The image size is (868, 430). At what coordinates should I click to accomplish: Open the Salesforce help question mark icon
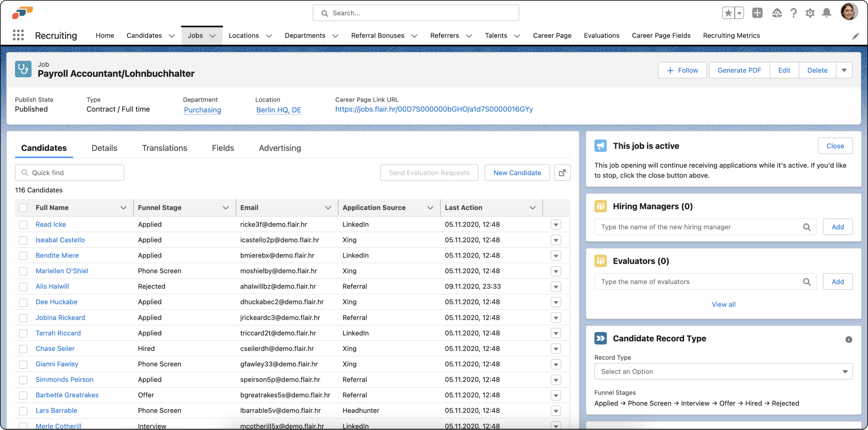coord(793,13)
